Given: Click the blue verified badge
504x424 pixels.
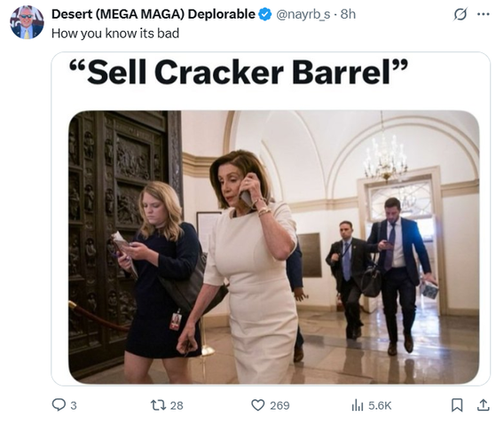Looking at the screenshot, I should tap(265, 14).
